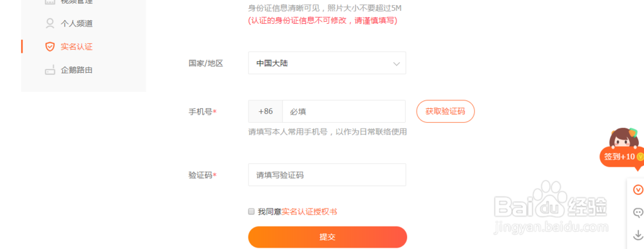Focus the 请填写验证码 input field
Viewport: 644px width, 249px height.
point(327,175)
